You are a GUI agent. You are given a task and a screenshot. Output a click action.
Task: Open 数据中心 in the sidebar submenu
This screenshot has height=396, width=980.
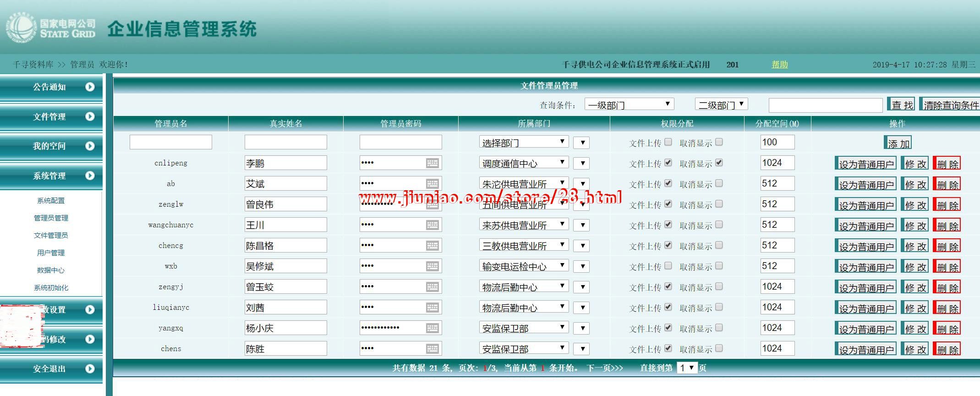click(x=51, y=270)
